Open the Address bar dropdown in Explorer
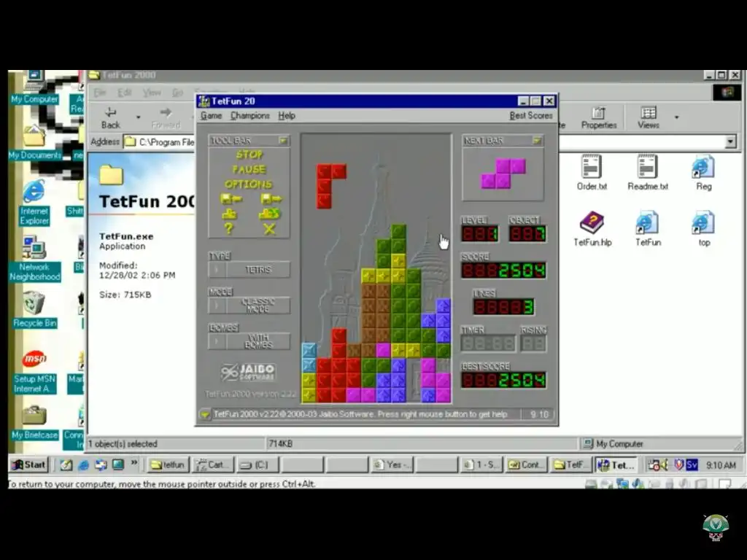The image size is (747, 560). [730, 142]
